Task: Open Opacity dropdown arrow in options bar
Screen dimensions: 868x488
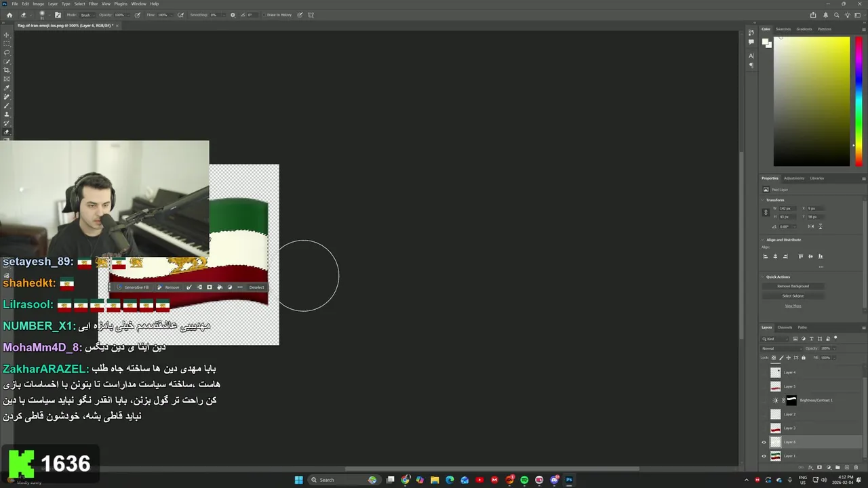Action: coord(127,15)
